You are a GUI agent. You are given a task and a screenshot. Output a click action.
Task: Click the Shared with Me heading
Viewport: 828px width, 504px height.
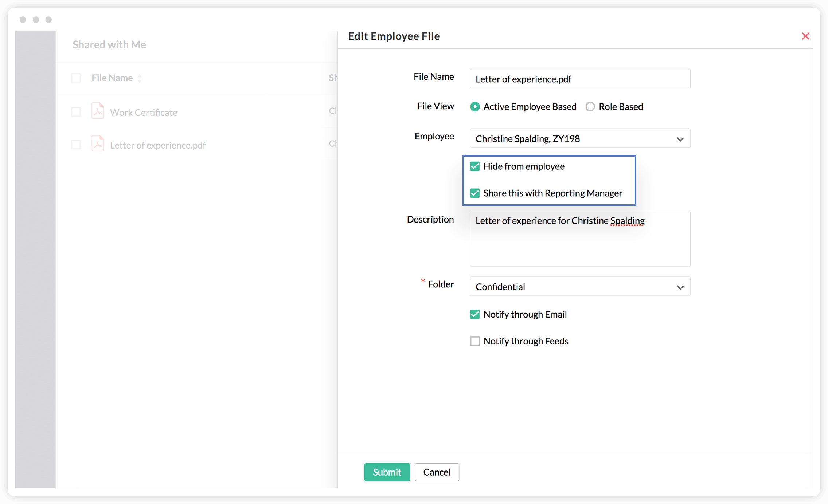(109, 44)
